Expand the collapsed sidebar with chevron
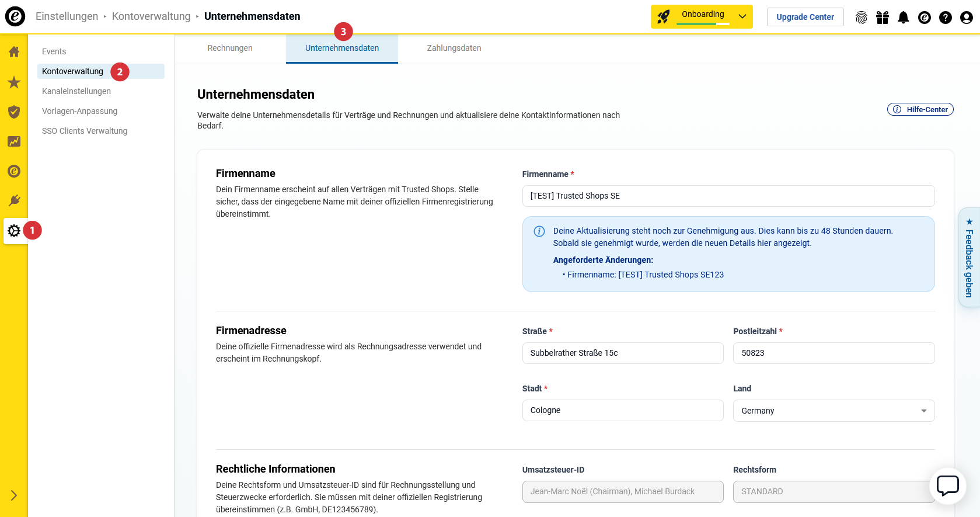Image resolution: width=980 pixels, height=517 pixels. [x=14, y=495]
